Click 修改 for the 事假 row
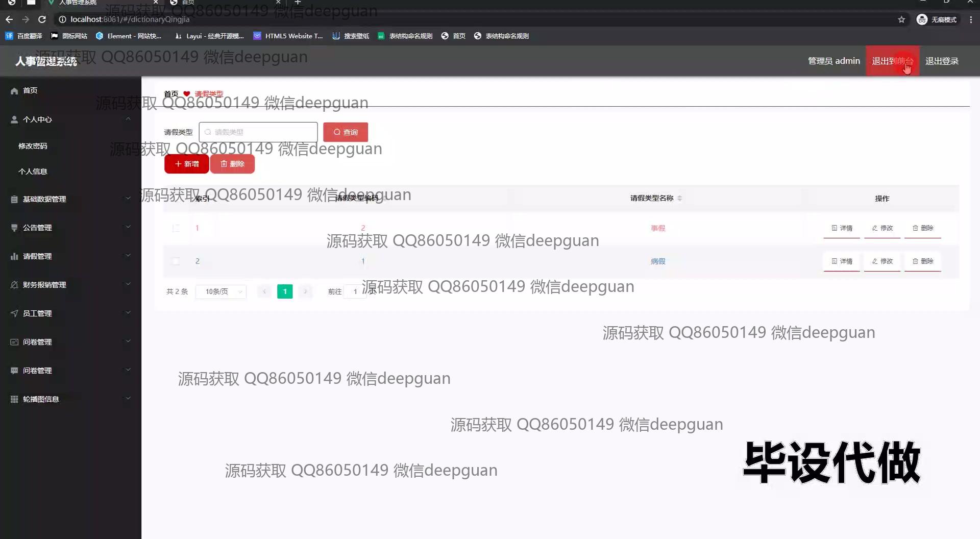This screenshot has height=539, width=980. pyautogui.click(x=882, y=228)
